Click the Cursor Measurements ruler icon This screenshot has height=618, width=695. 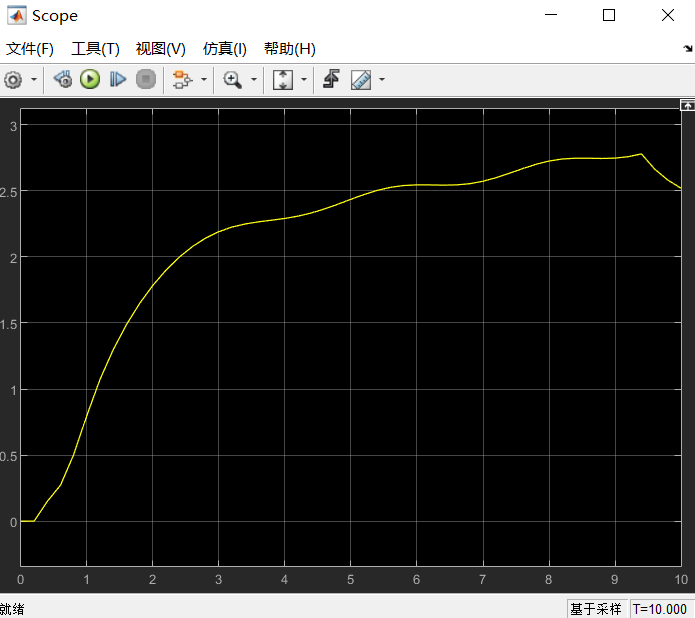click(361, 80)
